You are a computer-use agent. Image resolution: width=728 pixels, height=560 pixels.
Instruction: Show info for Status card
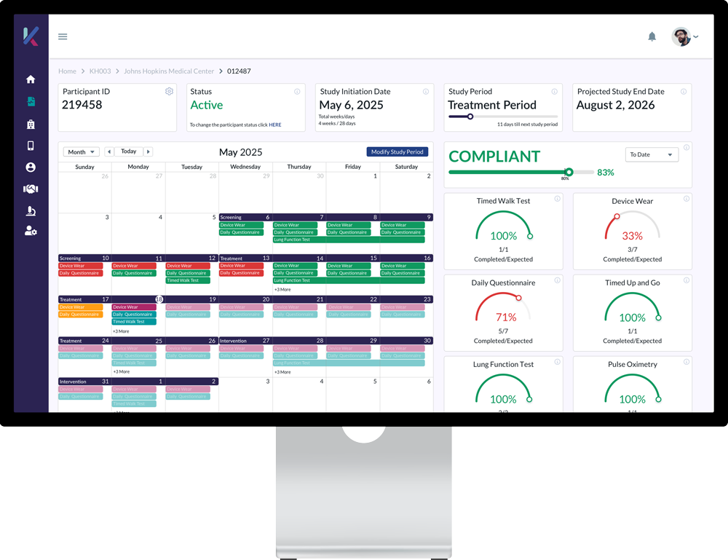(x=297, y=92)
